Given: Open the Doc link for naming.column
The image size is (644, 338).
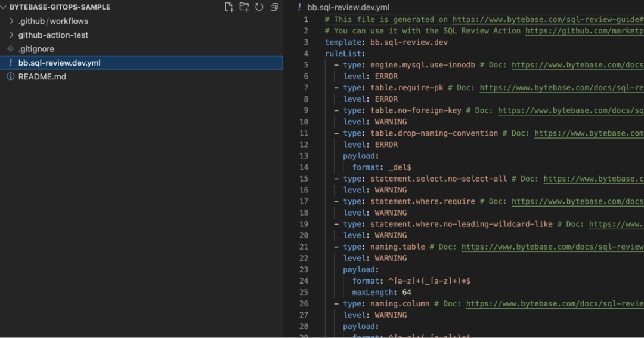Looking at the screenshot, I should pos(555,303).
